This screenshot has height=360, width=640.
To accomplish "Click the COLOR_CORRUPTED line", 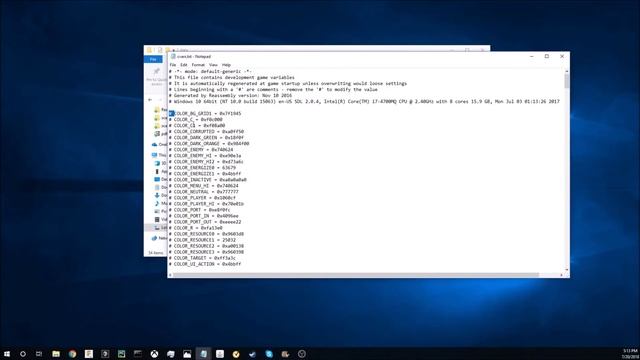I will click(x=206, y=131).
